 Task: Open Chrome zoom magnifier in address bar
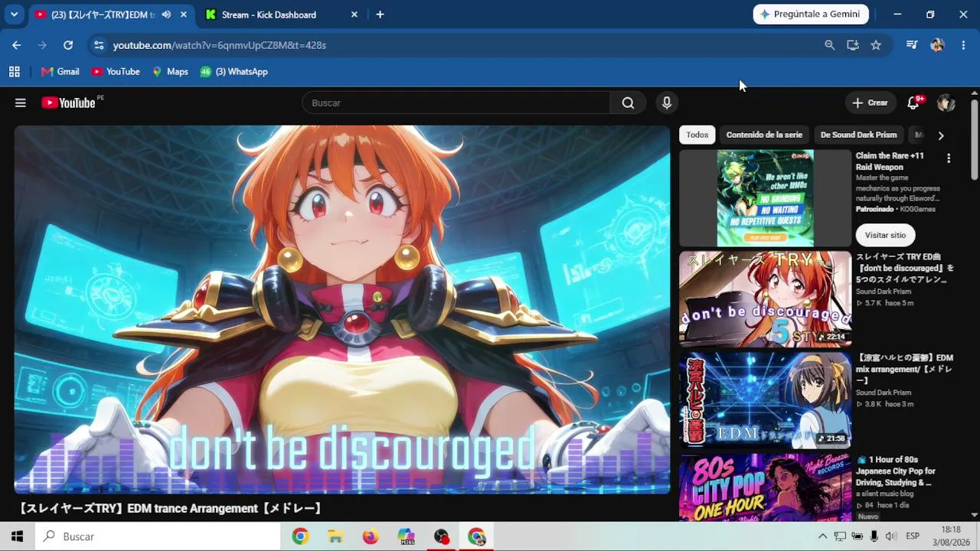829,45
